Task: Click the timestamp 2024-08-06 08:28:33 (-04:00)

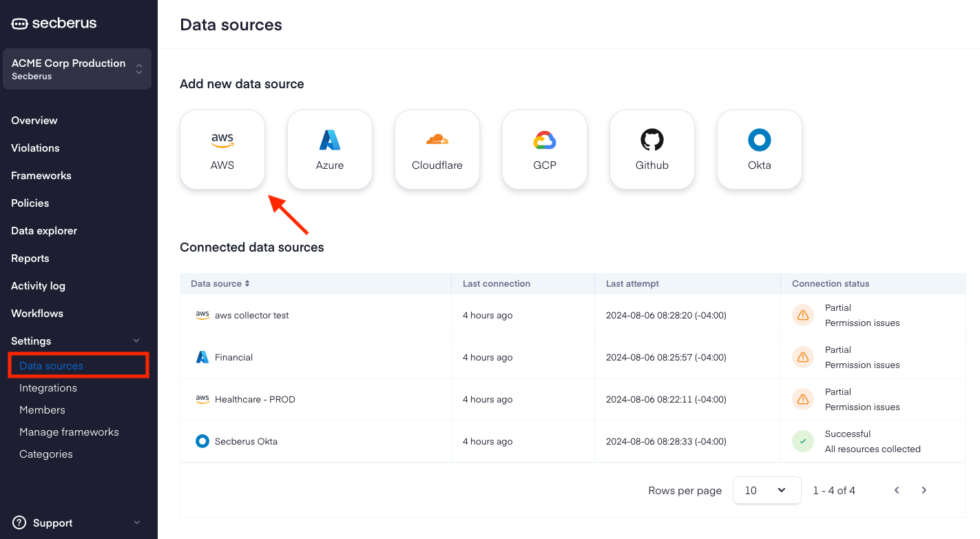Action: click(x=666, y=441)
